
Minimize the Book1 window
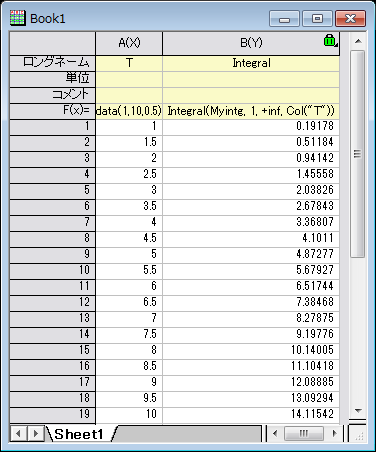pyautogui.click(x=284, y=19)
